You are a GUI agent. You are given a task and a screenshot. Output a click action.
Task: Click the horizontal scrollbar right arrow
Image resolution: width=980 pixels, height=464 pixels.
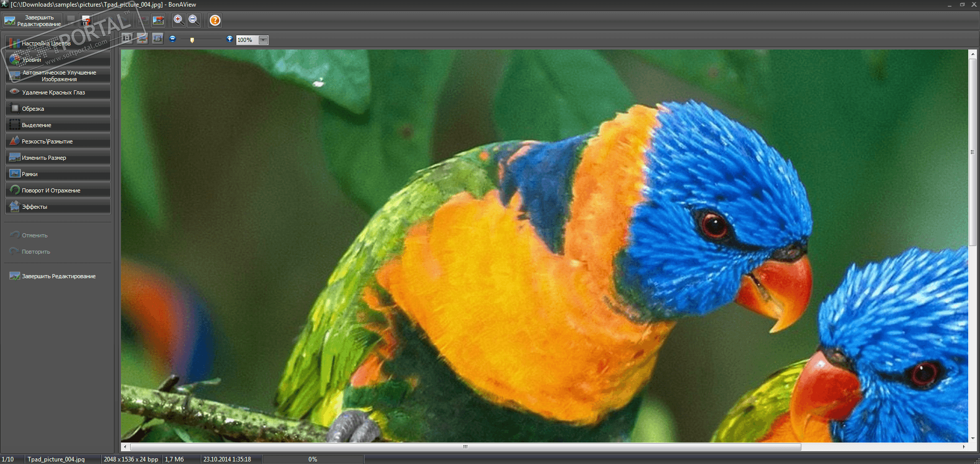click(x=964, y=447)
